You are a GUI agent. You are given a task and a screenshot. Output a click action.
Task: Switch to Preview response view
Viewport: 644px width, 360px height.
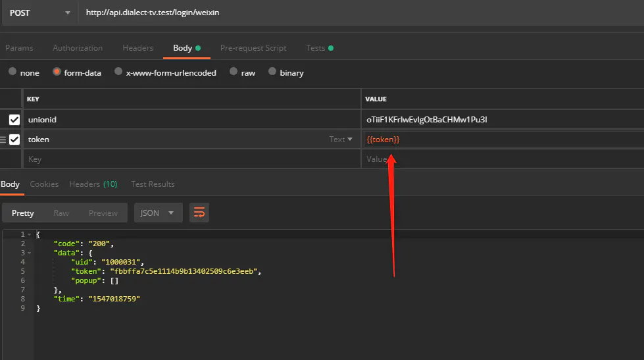103,213
